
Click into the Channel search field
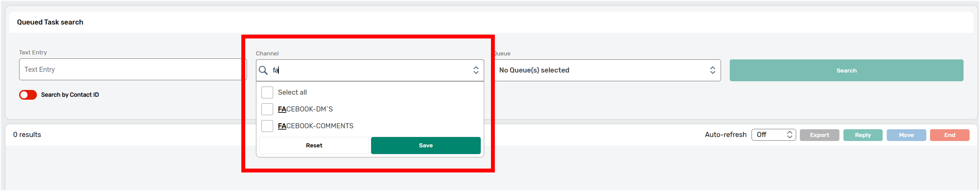(x=369, y=70)
